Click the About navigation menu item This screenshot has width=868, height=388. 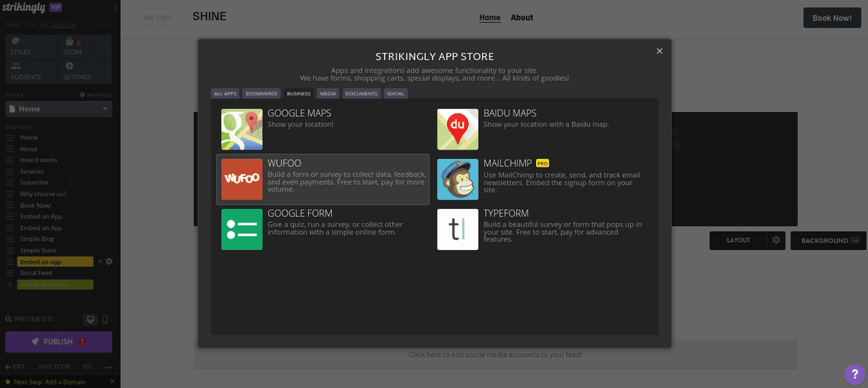pyautogui.click(x=522, y=17)
